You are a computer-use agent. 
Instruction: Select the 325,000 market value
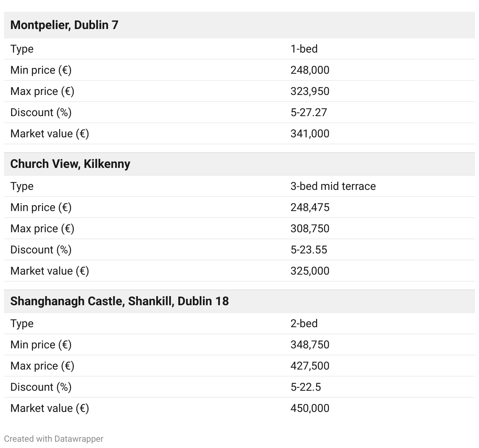point(310,271)
